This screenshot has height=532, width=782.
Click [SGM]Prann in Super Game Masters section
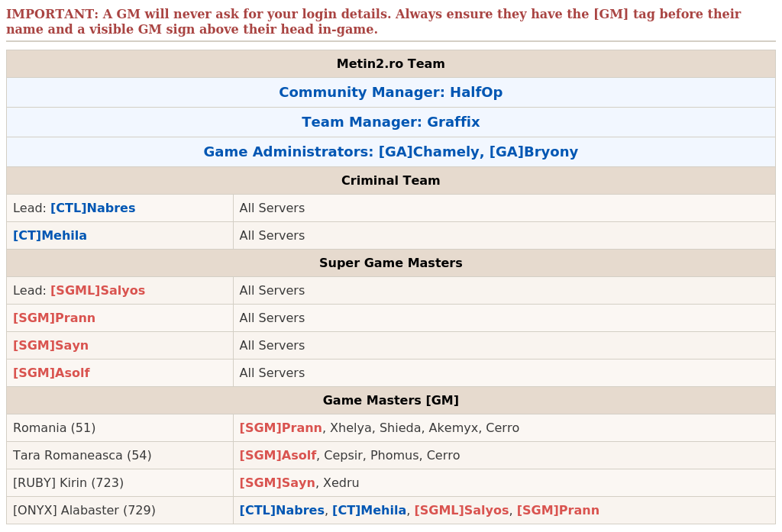click(x=54, y=318)
